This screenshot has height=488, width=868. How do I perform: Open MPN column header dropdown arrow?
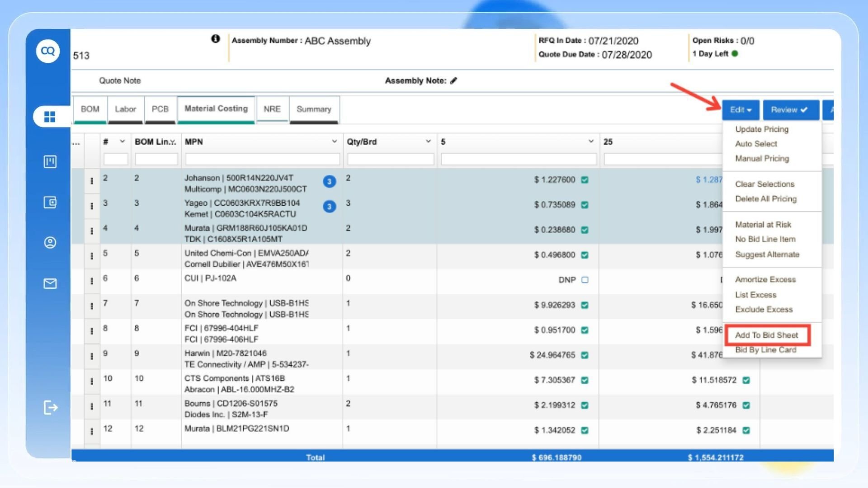[x=334, y=141]
